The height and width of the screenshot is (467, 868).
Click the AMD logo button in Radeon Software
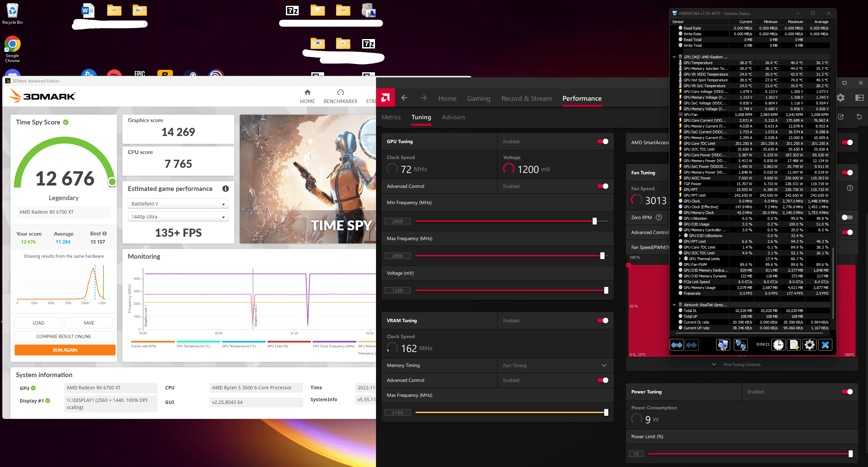tap(386, 98)
